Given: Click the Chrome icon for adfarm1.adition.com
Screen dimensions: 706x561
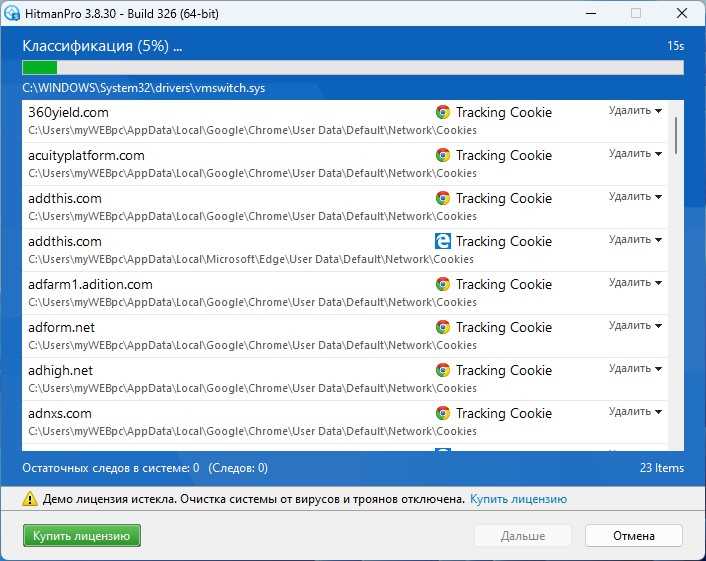Looking at the screenshot, I should 443,284.
